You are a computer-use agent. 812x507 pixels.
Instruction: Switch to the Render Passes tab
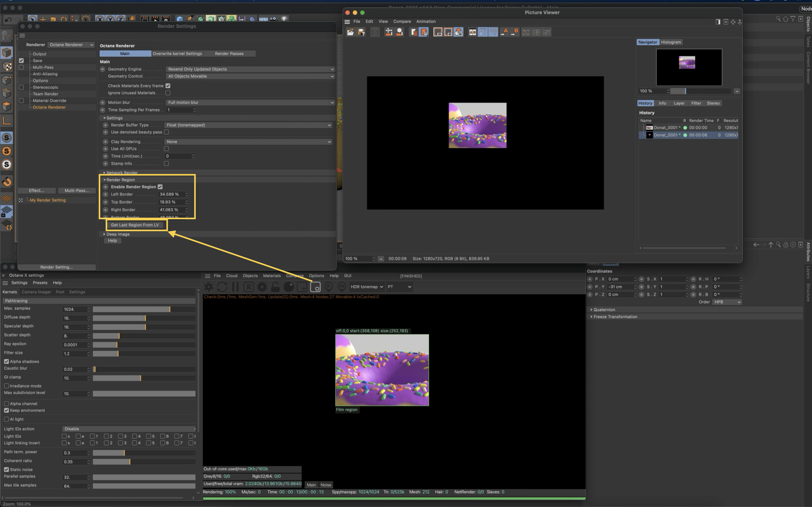[229, 54]
